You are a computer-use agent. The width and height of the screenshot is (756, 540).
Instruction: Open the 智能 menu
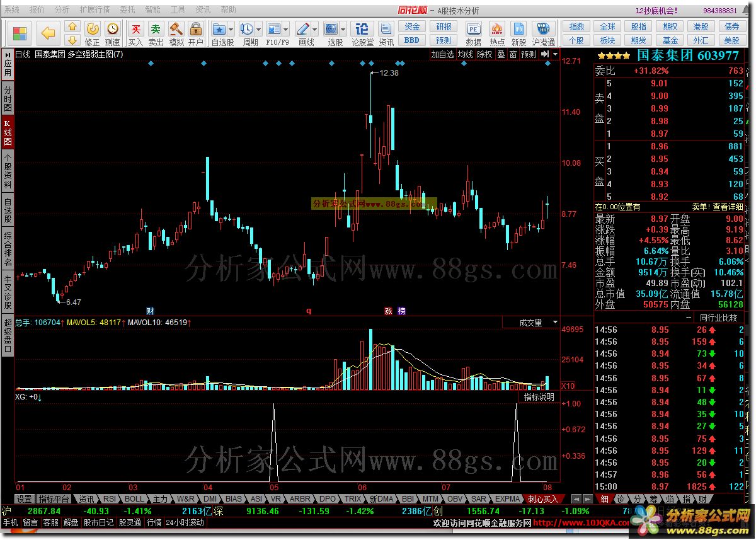(x=152, y=10)
